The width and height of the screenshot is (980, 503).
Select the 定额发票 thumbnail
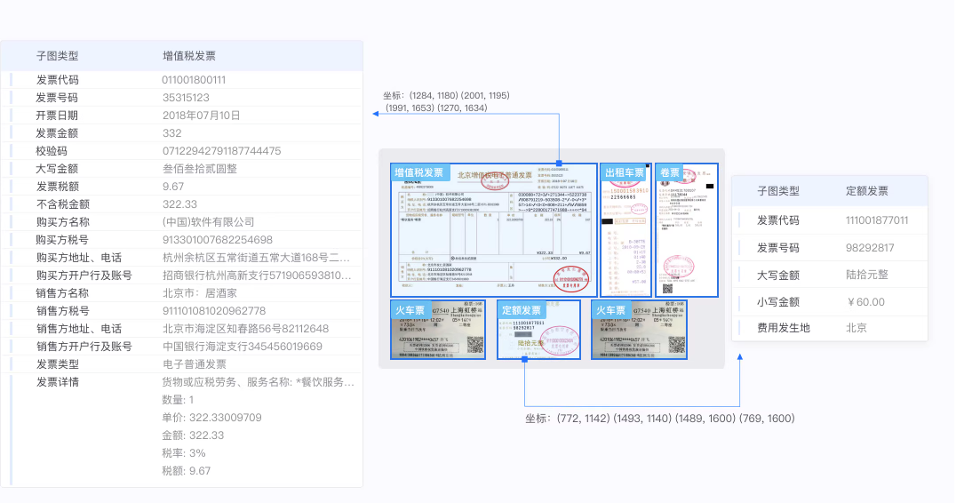[x=538, y=330]
